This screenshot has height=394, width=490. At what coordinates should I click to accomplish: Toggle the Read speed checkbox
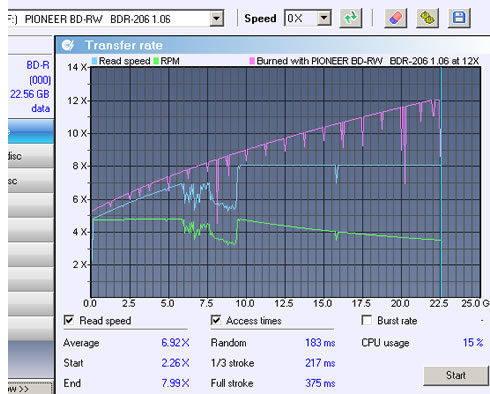pyautogui.click(x=69, y=320)
